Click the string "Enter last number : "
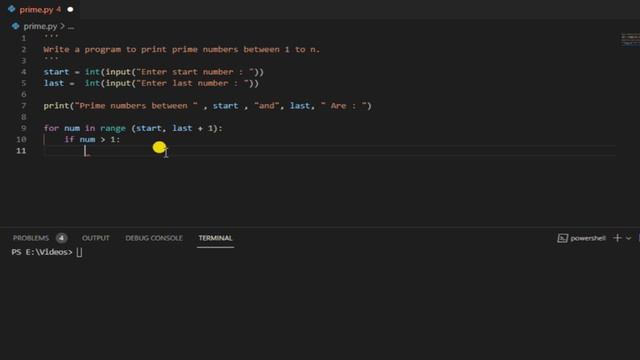Image resolution: width=640 pixels, height=360 pixels. tap(192, 83)
